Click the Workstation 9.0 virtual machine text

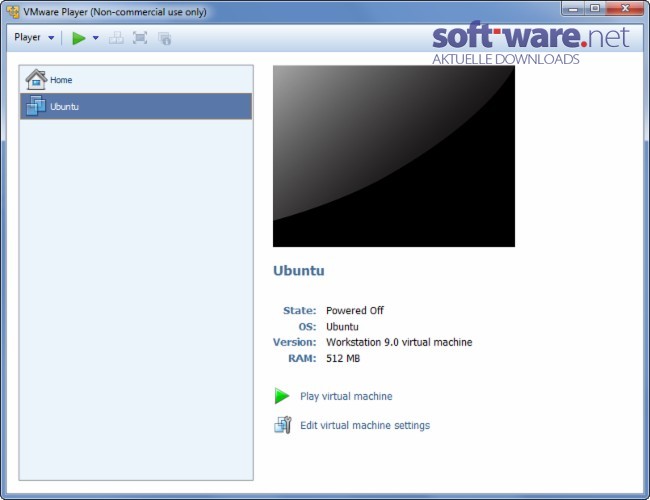point(399,342)
